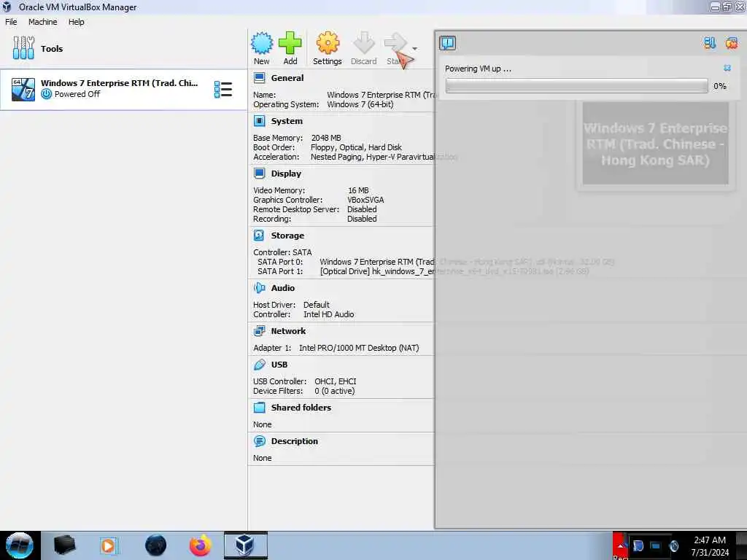Click Remote Desktop Server value Disabled
This screenshot has width=747, height=560.
[x=362, y=209]
